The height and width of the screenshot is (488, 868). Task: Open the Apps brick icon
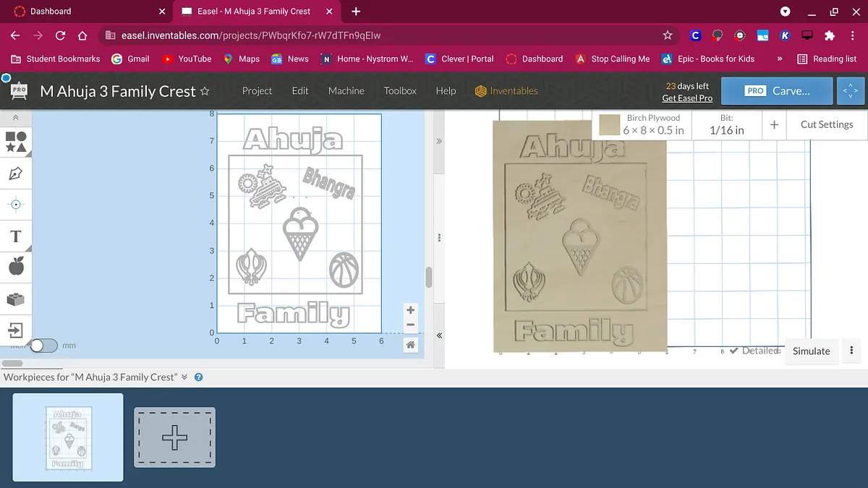tap(16, 299)
